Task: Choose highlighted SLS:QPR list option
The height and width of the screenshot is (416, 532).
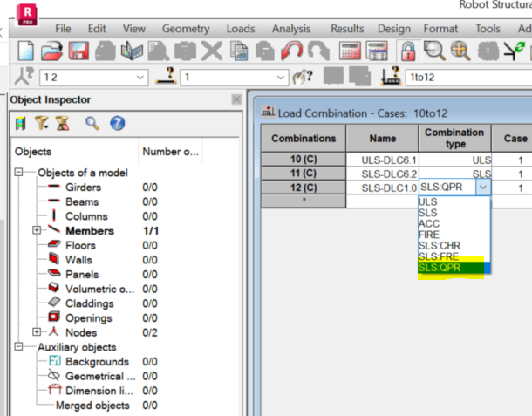Action: tap(454, 268)
